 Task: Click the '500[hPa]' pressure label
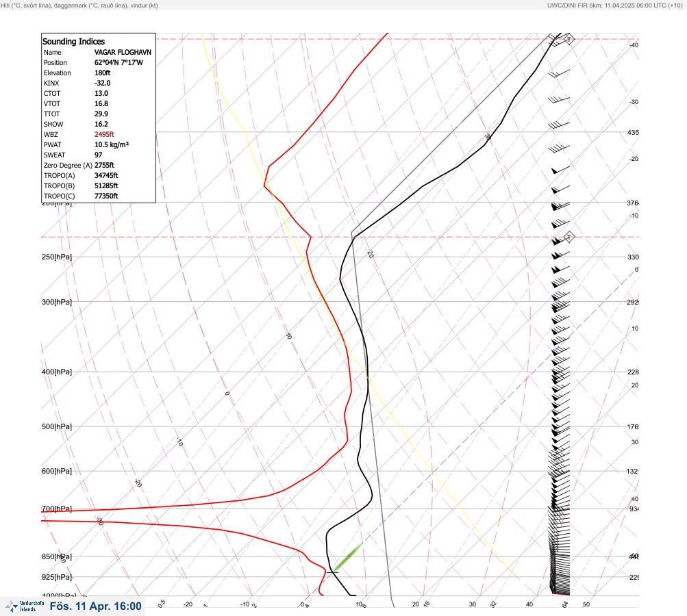click(x=57, y=427)
